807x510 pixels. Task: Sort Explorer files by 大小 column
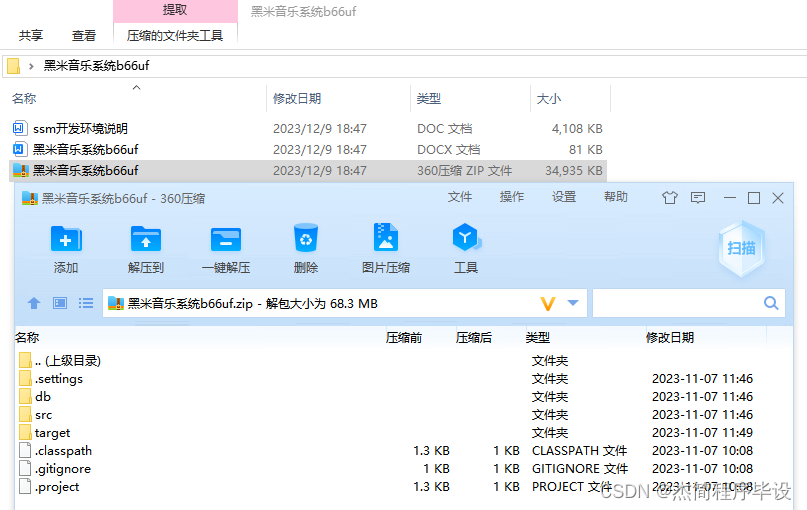[x=549, y=98]
